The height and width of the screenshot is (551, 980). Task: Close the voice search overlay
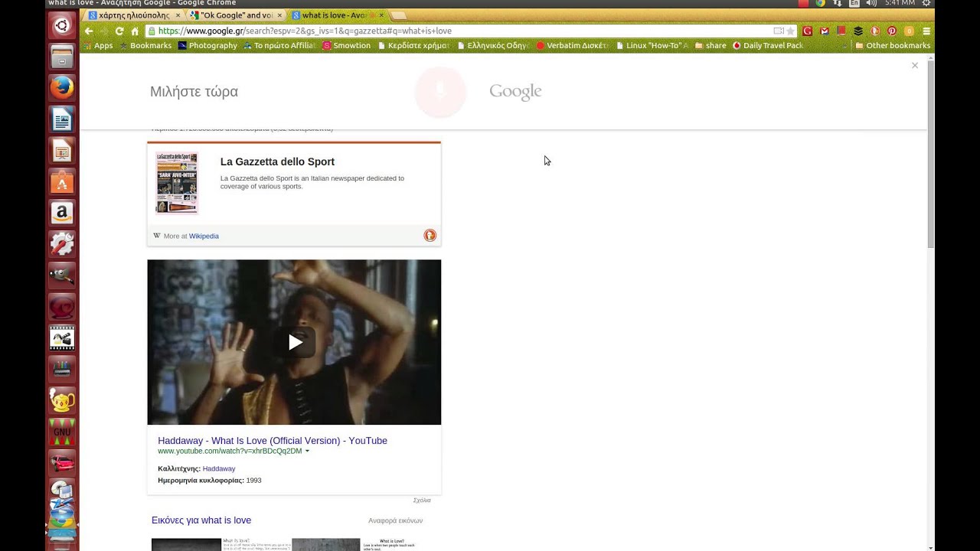tap(915, 66)
